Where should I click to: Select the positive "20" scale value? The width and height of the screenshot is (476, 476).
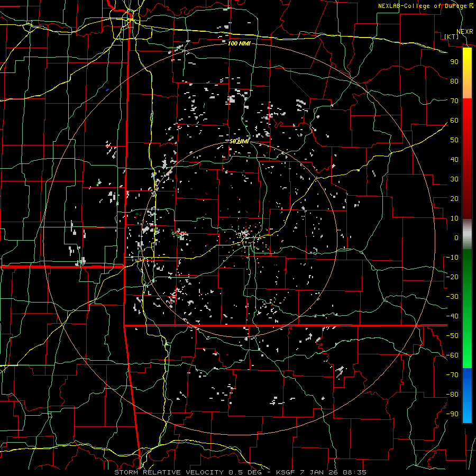[x=454, y=198]
